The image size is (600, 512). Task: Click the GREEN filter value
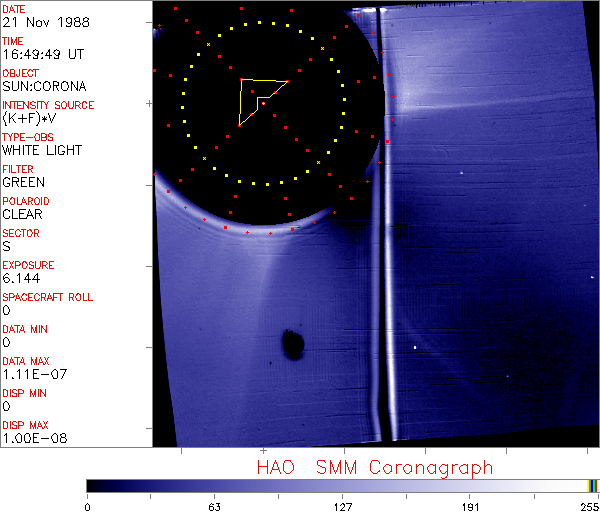[x=24, y=182]
